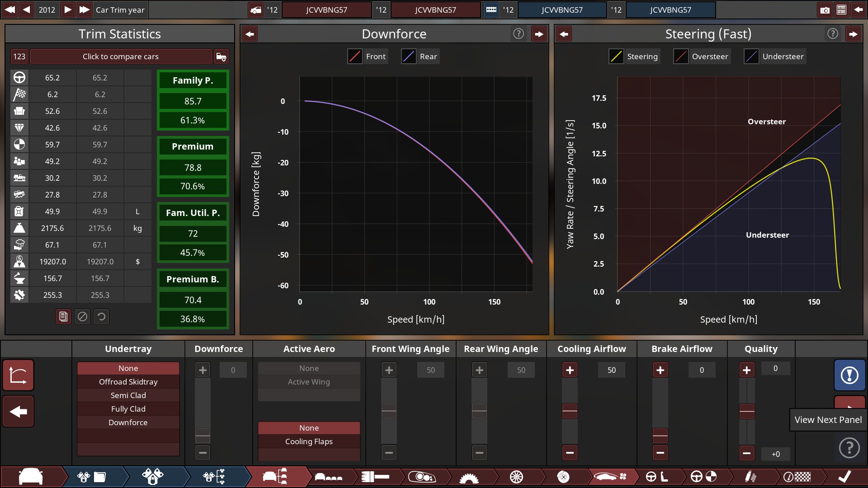
Task: Open the Downforce graph help icon
Action: pos(519,34)
